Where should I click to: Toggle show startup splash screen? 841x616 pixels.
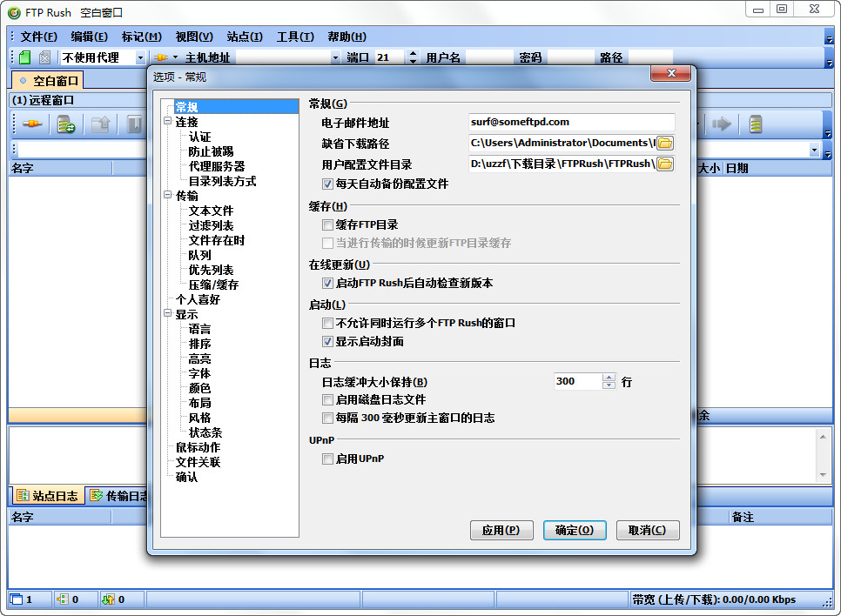tap(327, 341)
